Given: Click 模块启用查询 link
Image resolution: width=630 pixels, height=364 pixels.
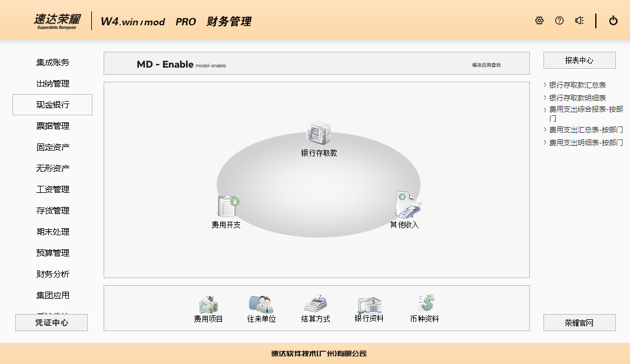Looking at the screenshot, I should pyautogui.click(x=486, y=65).
